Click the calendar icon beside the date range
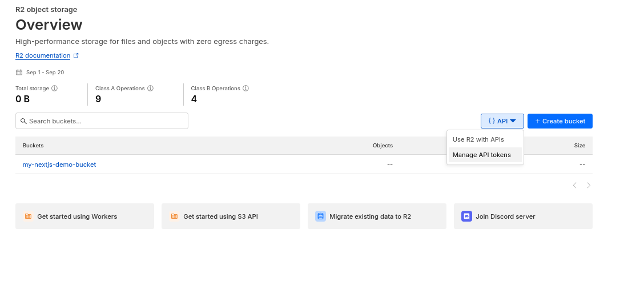 [19, 73]
